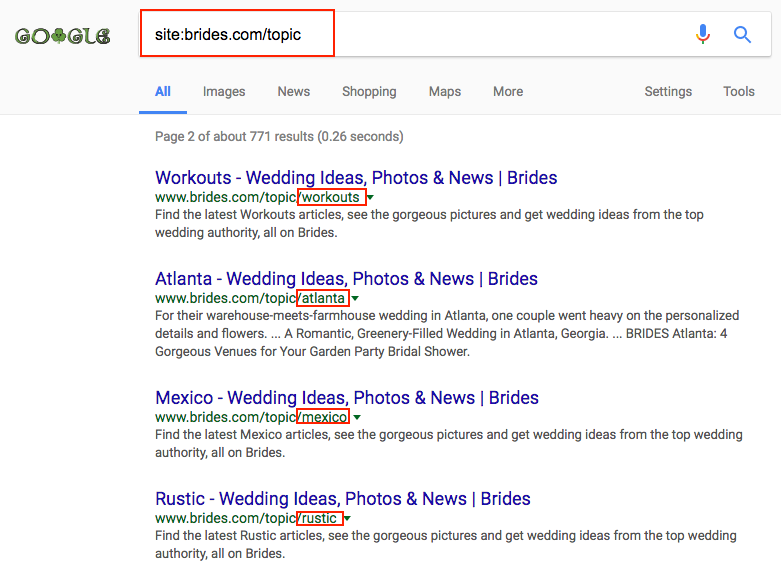This screenshot has width=781, height=570.
Task: Click the www.brides.com/topic/mexico URL text
Action: point(251,417)
